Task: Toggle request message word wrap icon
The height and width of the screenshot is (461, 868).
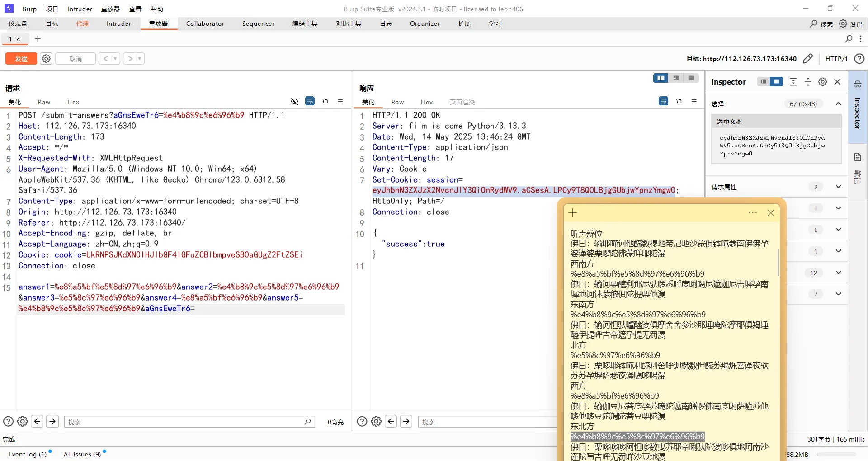Action: (310, 101)
